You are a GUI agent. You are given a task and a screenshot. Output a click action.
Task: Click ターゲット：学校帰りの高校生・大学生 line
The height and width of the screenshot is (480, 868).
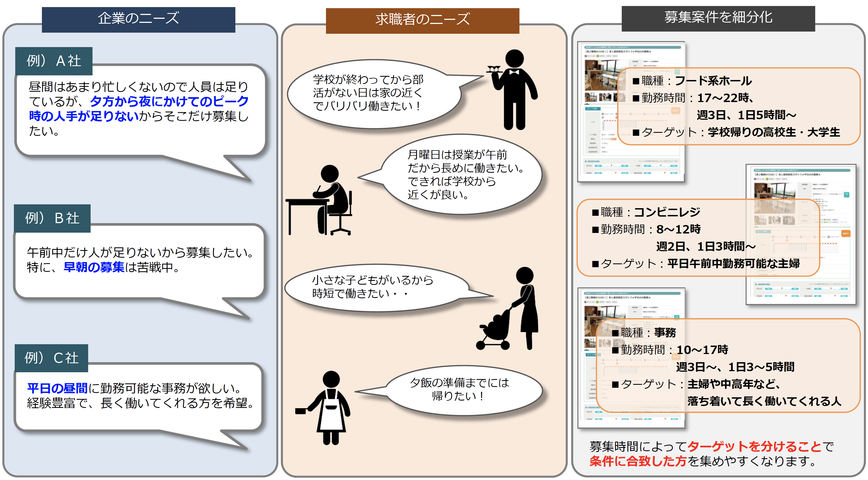tap(736, 132)
